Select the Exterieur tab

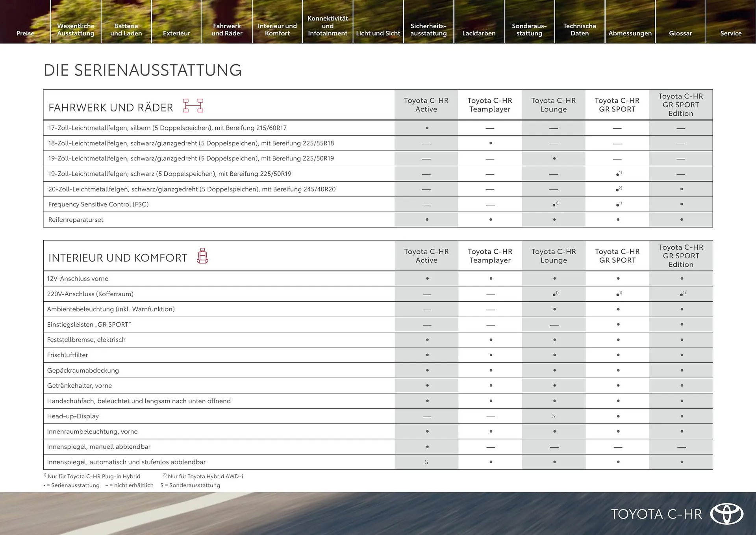(176, 33)
